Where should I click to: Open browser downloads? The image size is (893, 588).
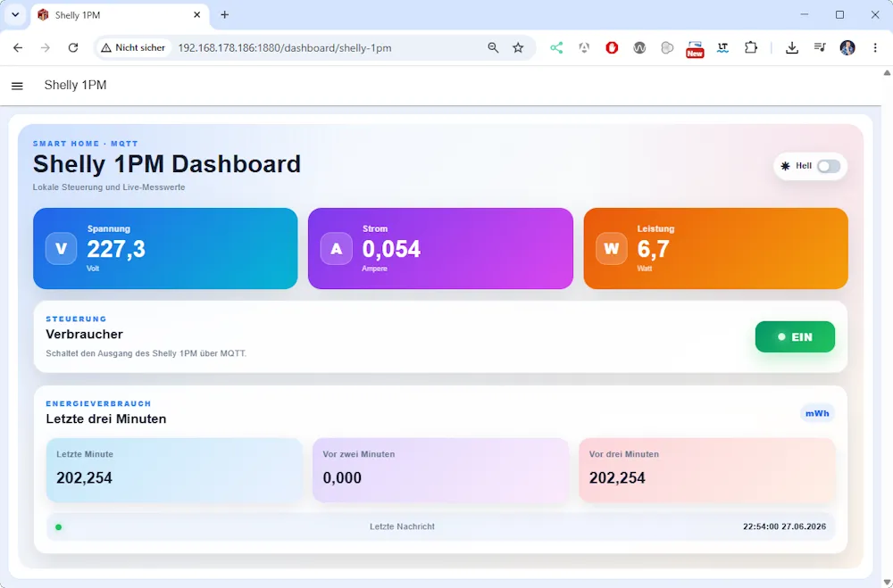pyautogui.click(x=791, y=48)
